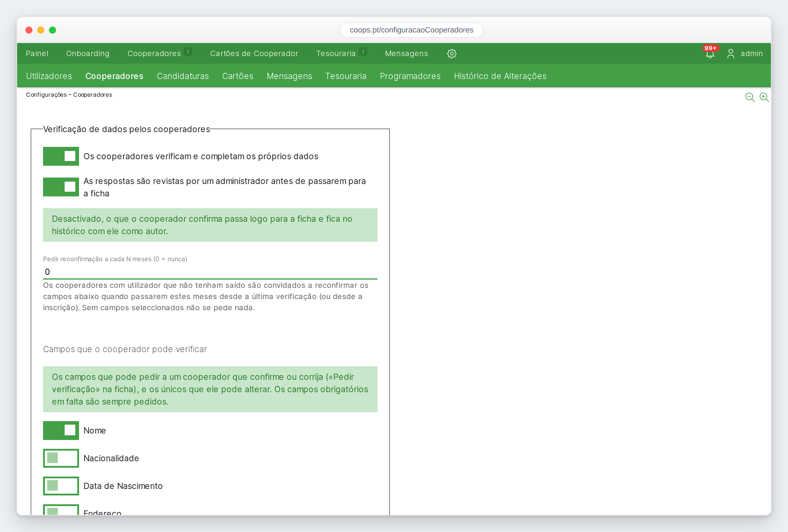Click the alert badge next to Cooperadores
Viewport: 788px width, 532px height.
tap(188, 52)
